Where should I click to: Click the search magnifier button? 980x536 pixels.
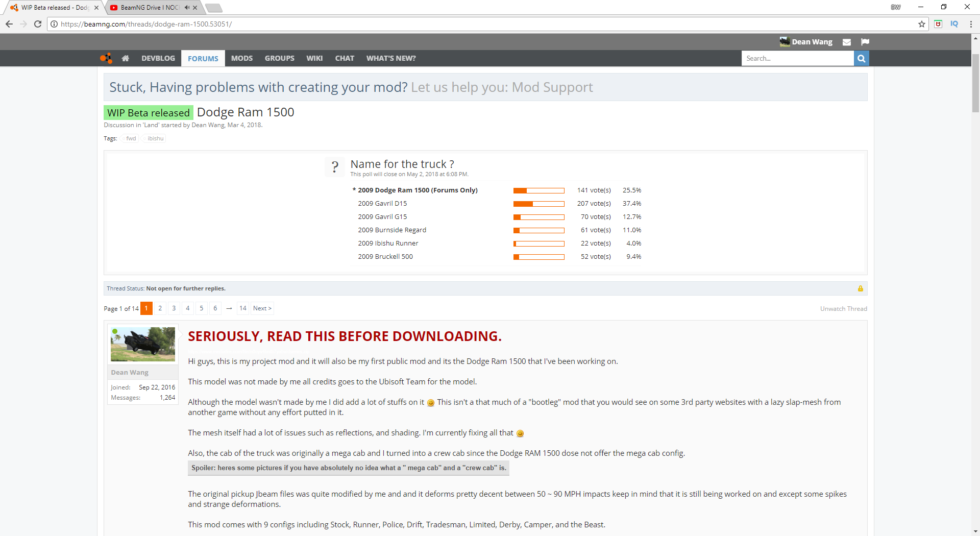[x=862, y=58]
